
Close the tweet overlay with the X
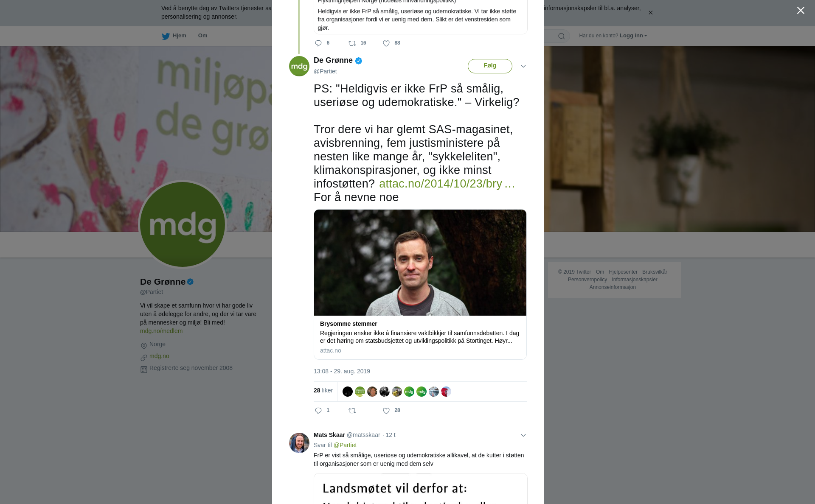coord(801,10)
